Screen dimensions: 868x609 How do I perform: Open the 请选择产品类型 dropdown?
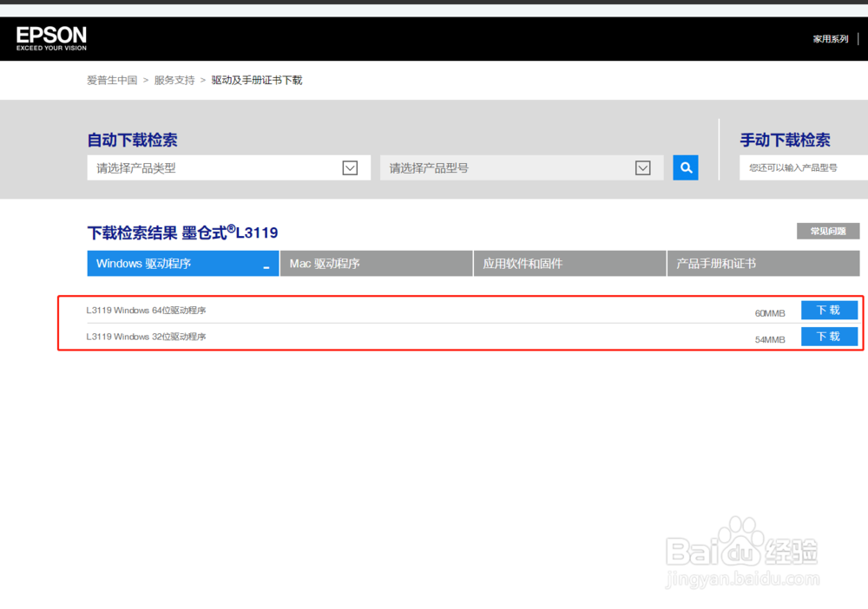228,167
